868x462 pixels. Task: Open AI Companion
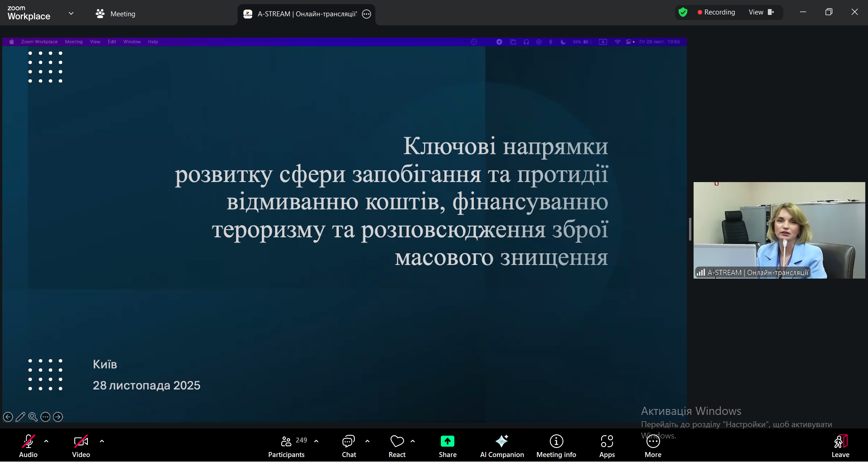(x=502, y=446)
